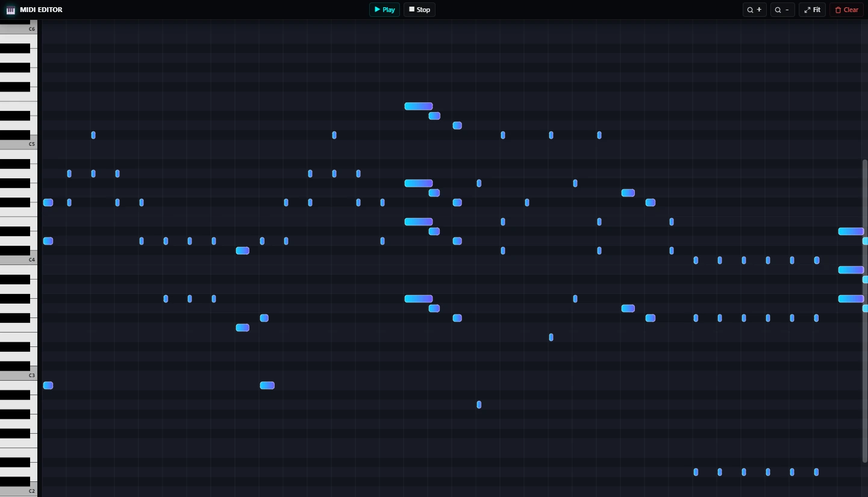The image size is (868, 497).
Task: Clear all notes with the Clear button
Action: pyautogui.click(x=846, y=10)
